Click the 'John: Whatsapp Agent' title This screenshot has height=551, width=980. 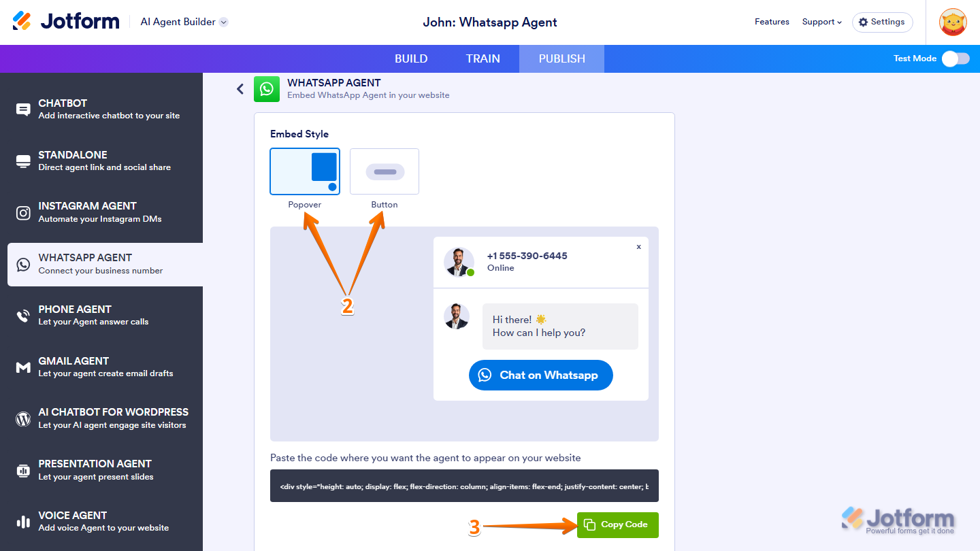click(x=490, y=22)
